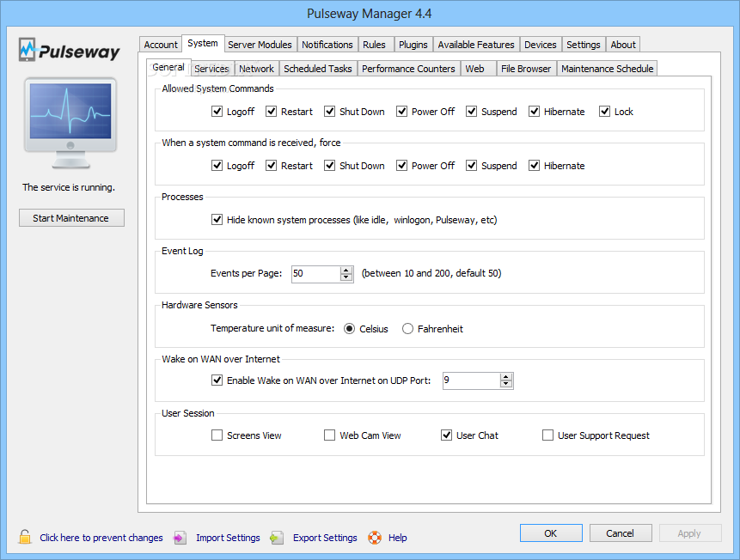The width and height of the screenshot is (740, 560).
Task: Decrease UDP port with down arrow
Action: (506, 384)
